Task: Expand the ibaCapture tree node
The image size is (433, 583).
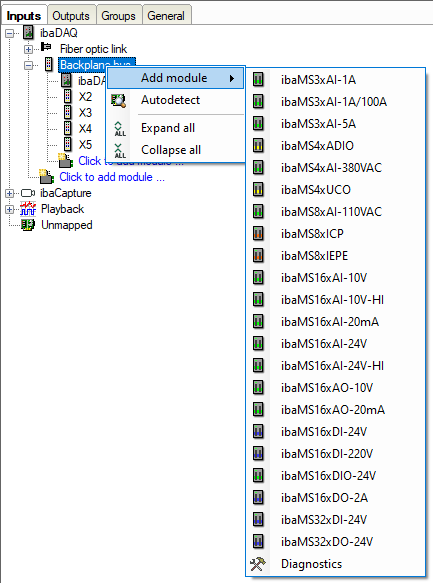Action: point(10,193)
